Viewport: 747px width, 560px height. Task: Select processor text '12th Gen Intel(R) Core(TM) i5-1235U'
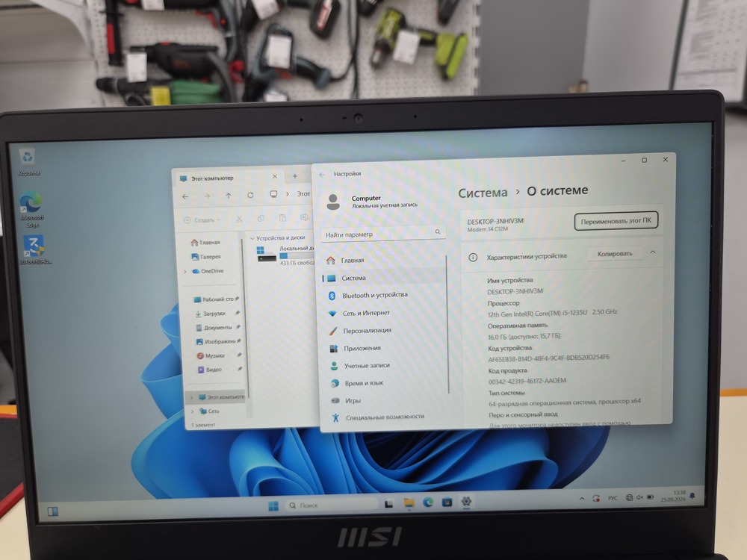(536, 314)
